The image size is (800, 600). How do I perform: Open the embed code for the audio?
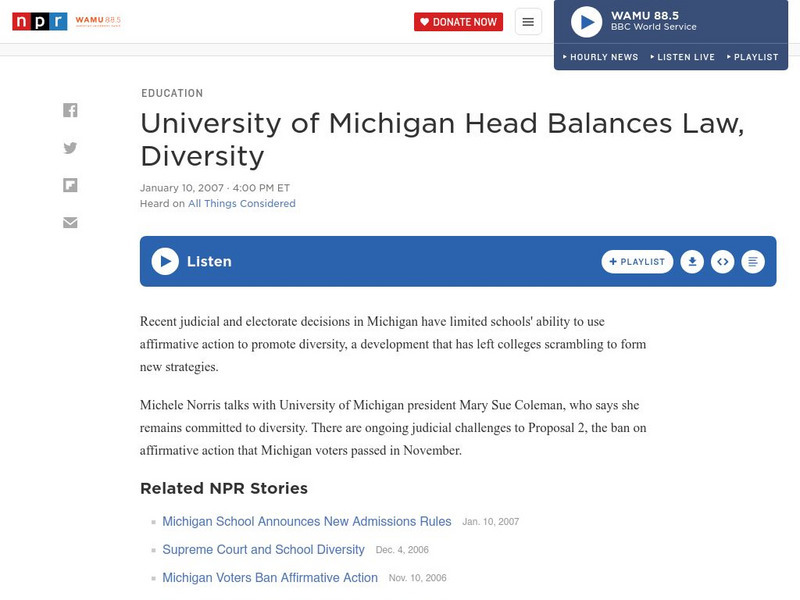click(723, 261)
